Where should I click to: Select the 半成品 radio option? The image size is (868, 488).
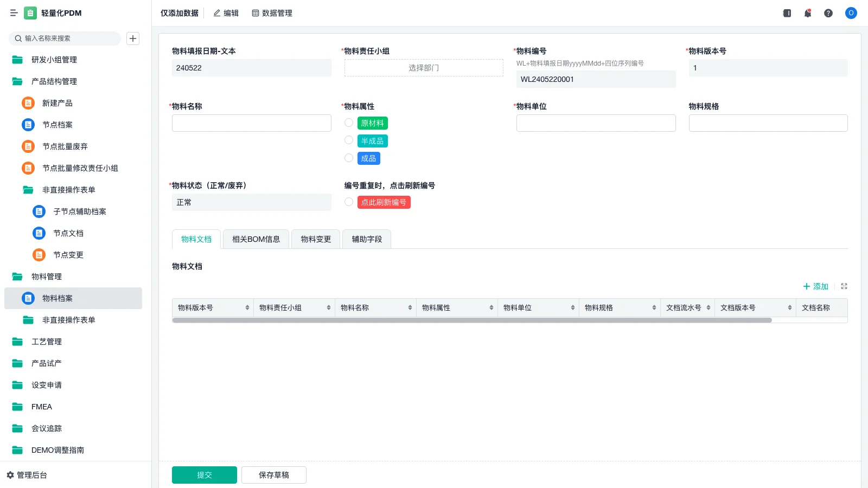pyautogui.click(x=349, y=140)
